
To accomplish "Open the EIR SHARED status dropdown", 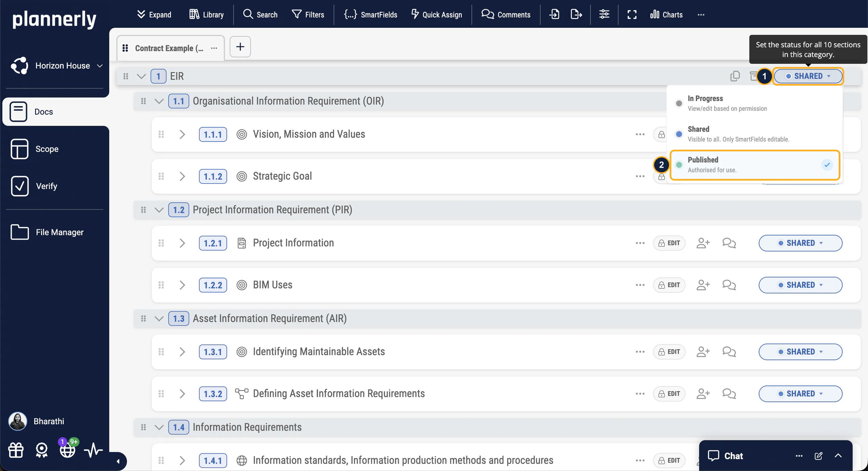I will [x=808, y=76].
